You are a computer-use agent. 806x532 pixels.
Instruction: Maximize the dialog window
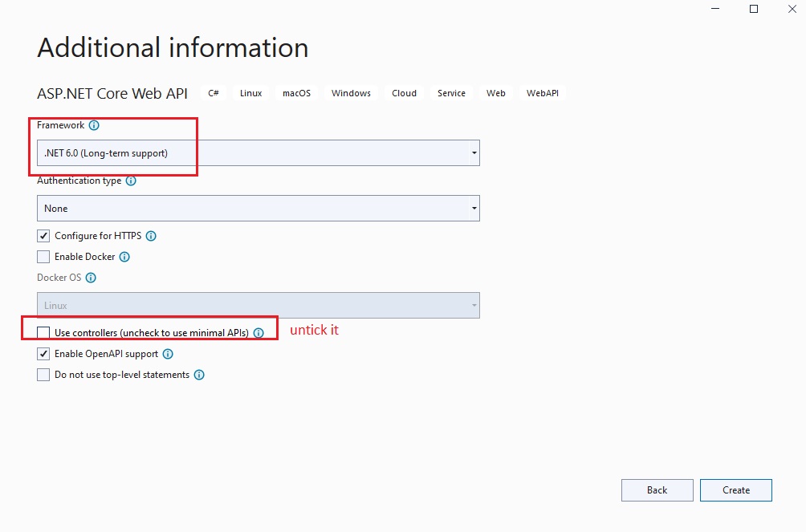click(754, 9)
